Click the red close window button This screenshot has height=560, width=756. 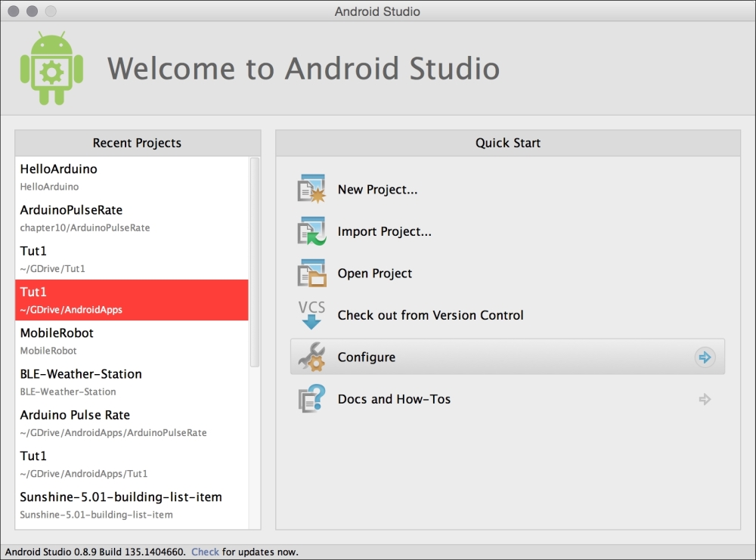[14, 11]
